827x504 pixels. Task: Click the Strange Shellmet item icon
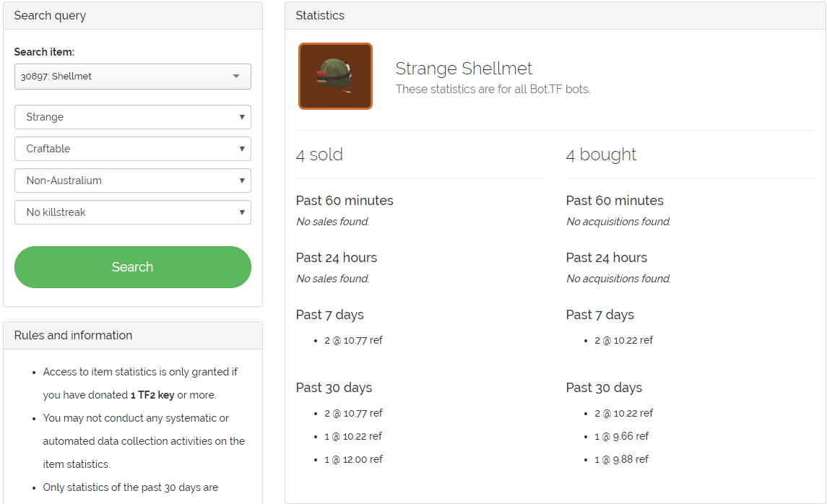[335, 76]
